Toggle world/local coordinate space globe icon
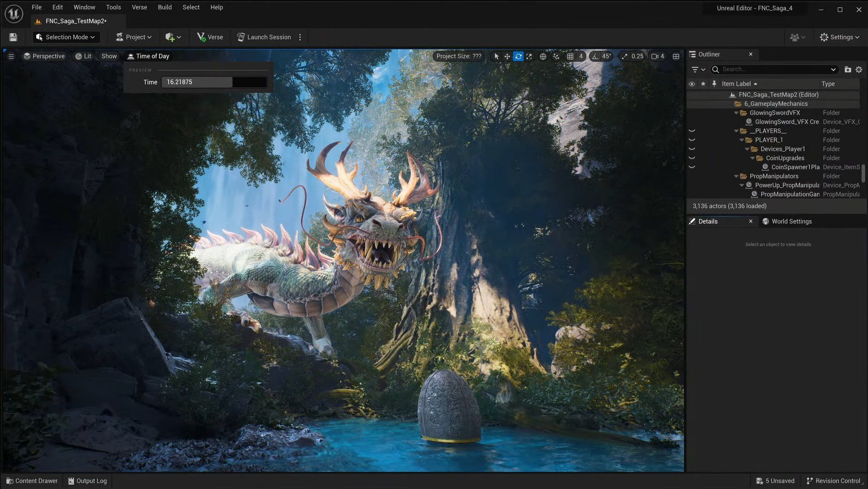The height and width of the screenshot is (489, 868). coord(543,56)
